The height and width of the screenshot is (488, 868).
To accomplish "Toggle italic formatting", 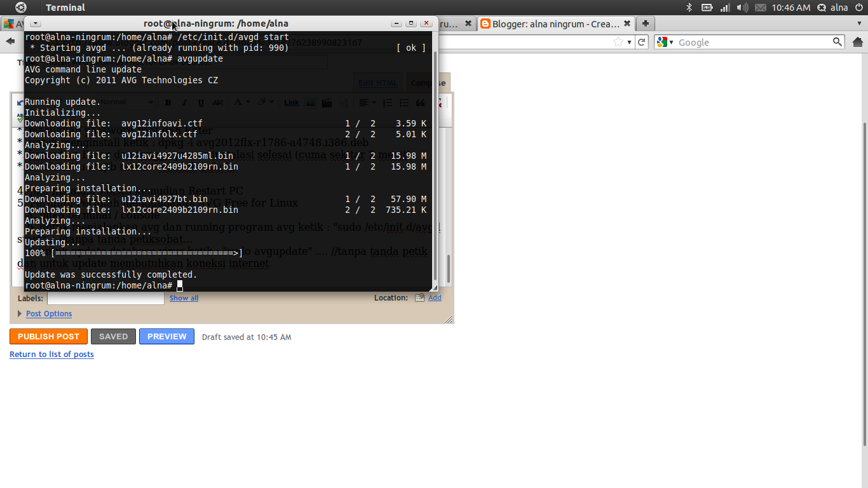I will click(x=184, y=102).
